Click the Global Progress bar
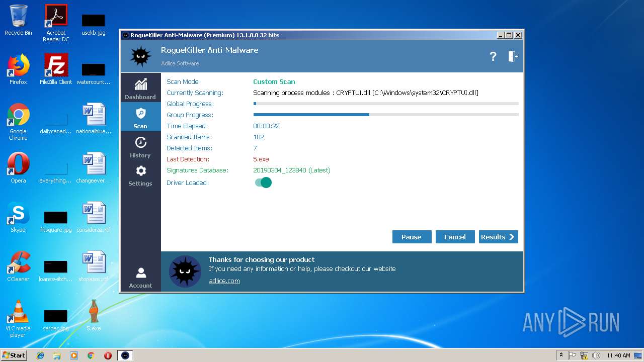Image resolution: width=644 pixels, height=362 pixels. click(386, 104)
